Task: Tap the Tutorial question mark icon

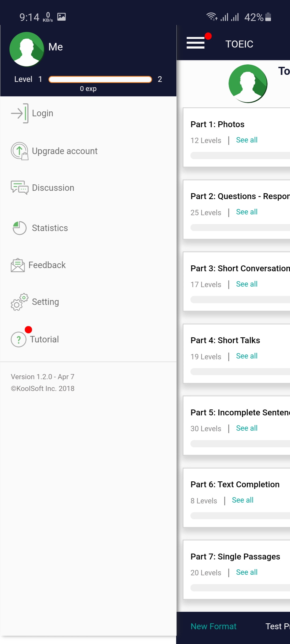Action: (19, 339)
